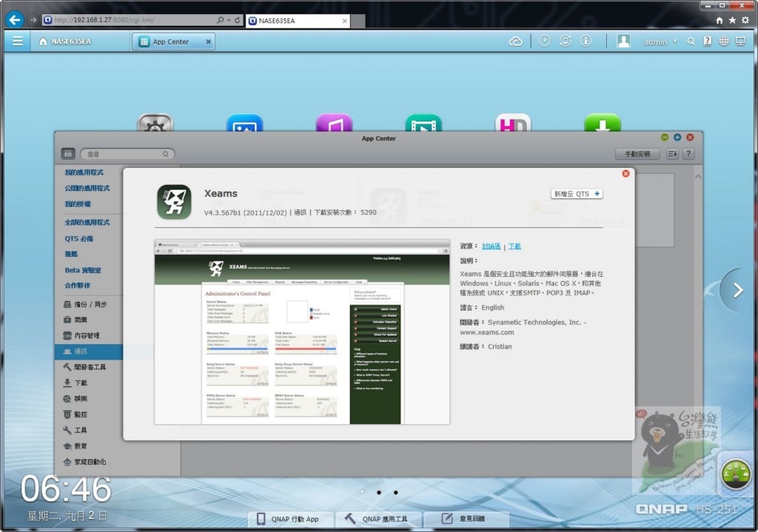Open the myQNAPcloud cloud icon
This screenshot has width=758, height=532.
click(516, 41)
